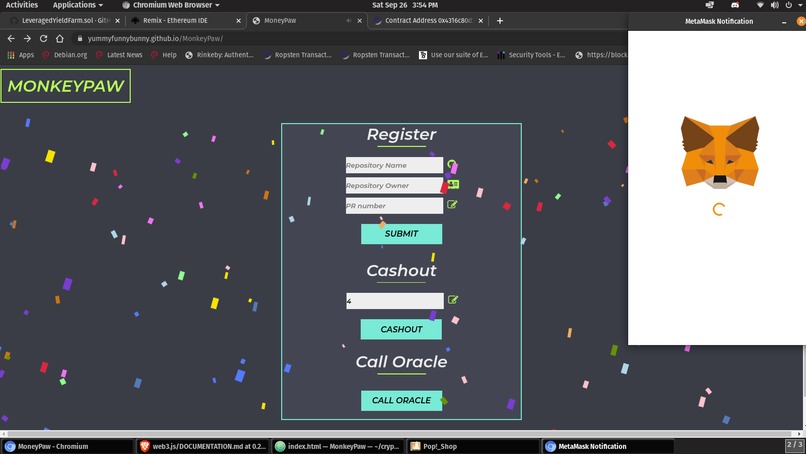This screenshot has height=454, width=806.
Task: Open a new browser tab
Action: [x=500, y=21]
